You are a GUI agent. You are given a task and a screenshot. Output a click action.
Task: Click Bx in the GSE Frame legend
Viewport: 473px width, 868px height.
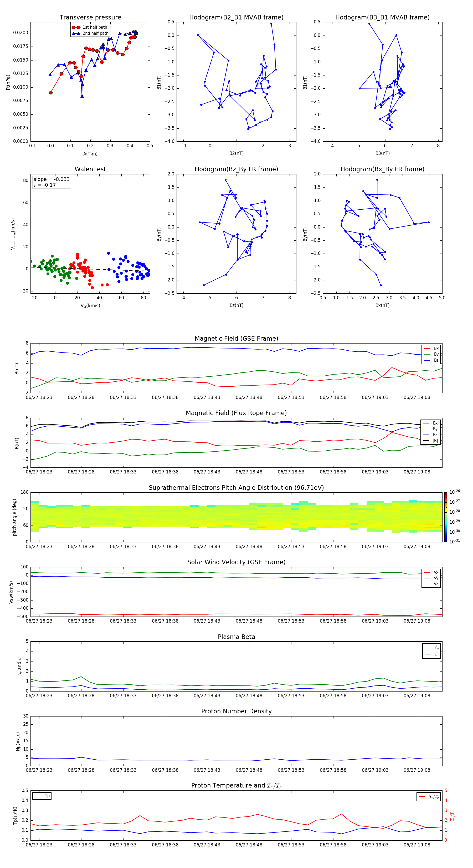pos(431,349)
